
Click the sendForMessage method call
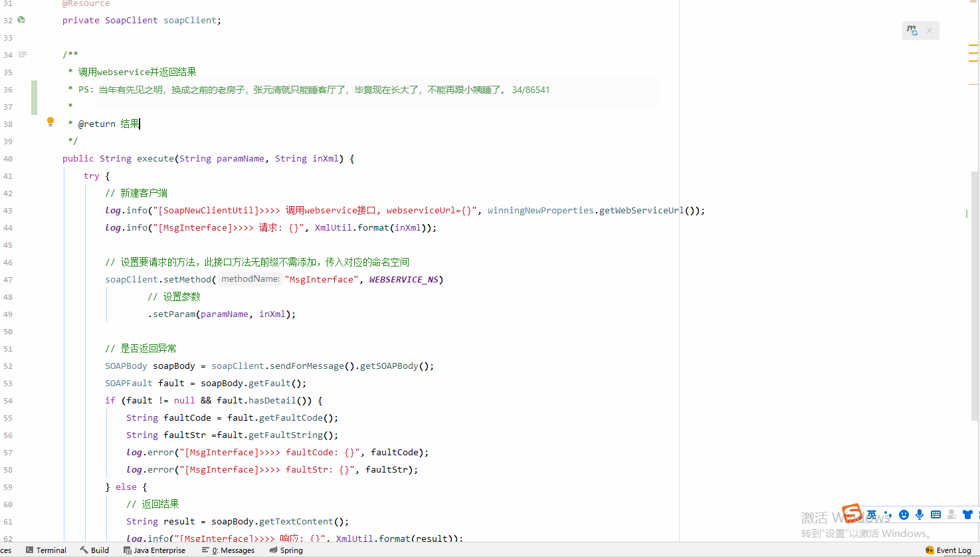(307, 366)
